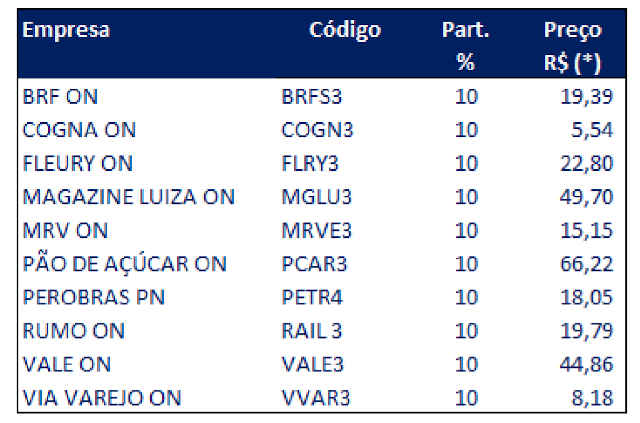
Task: Click the Código column header
Action: (x=345, y=31)
